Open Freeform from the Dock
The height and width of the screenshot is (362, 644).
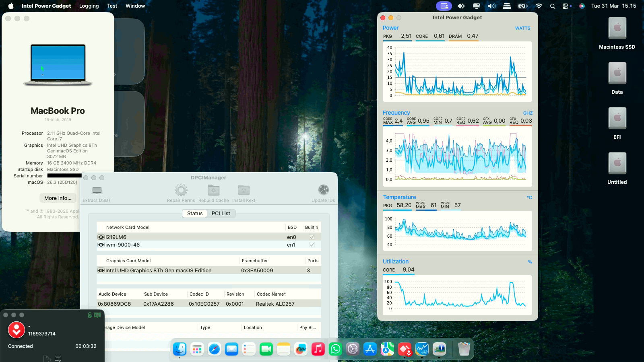(x=301, y=349)
